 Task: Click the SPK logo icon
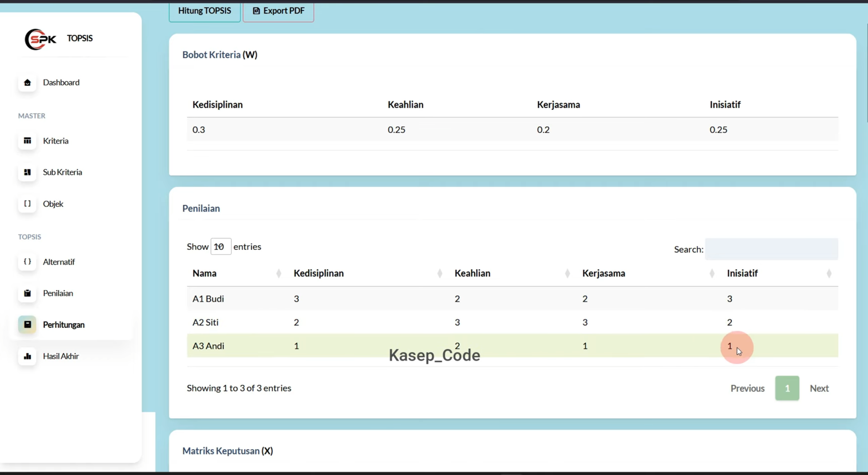tap(40, 39)
